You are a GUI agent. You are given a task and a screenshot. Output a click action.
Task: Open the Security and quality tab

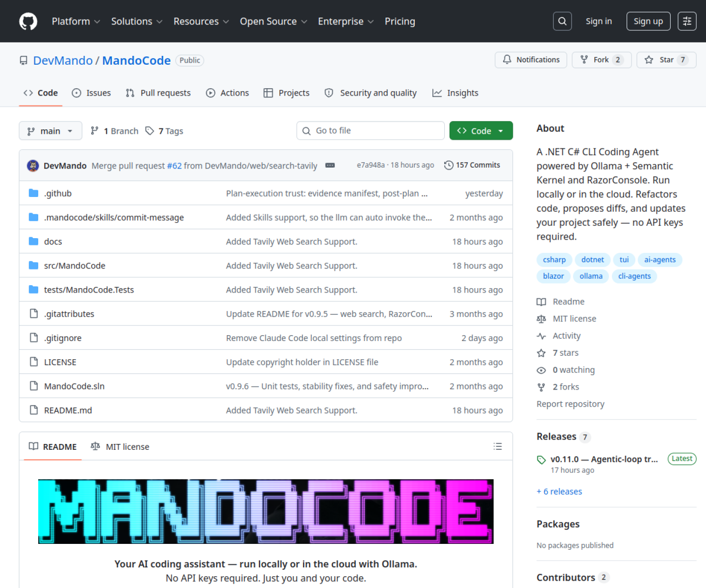point(371,93)
